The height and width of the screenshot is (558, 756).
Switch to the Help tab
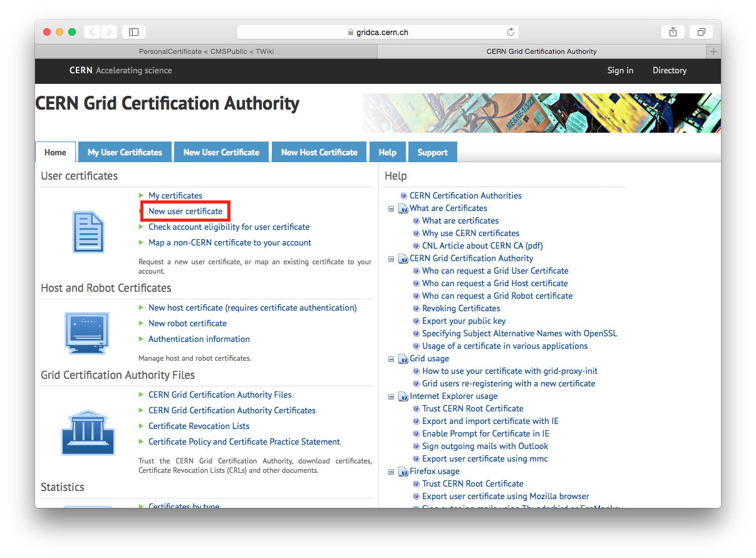pyautogui.click(x=388, y=152)
